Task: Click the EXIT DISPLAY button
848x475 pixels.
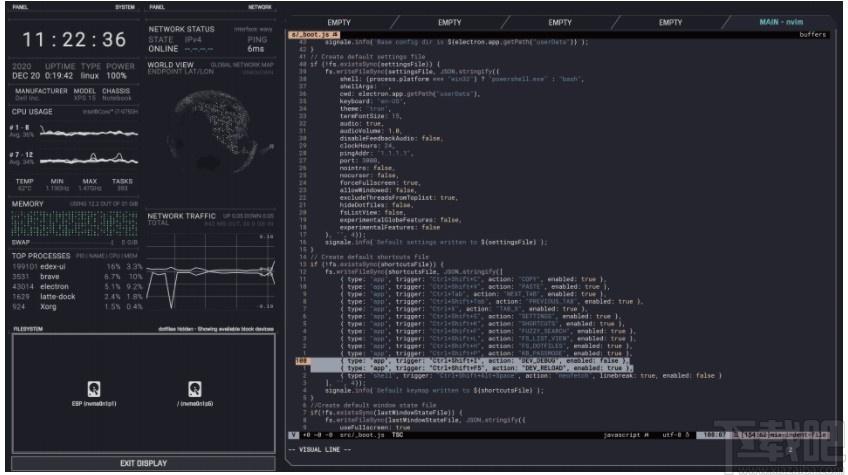Action: [x=143, y=463]
